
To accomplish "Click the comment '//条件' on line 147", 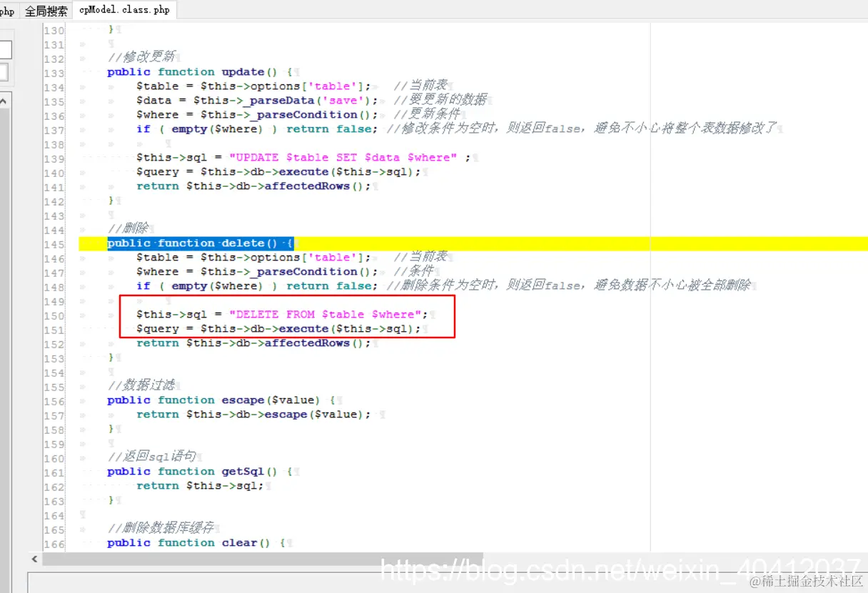I will pyautogui.click(x=413, y=271).
